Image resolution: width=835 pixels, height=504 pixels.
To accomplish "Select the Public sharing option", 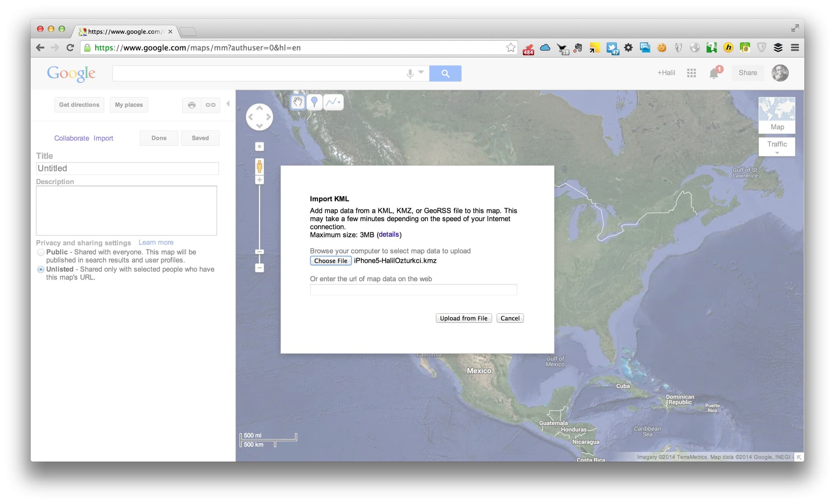I will point(41,252).
